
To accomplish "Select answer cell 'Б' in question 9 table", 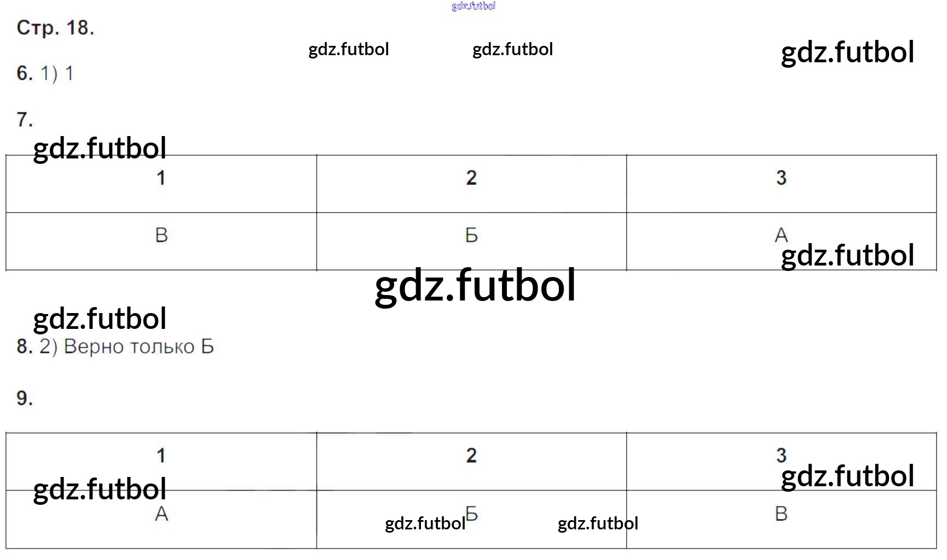I will 472,514.
